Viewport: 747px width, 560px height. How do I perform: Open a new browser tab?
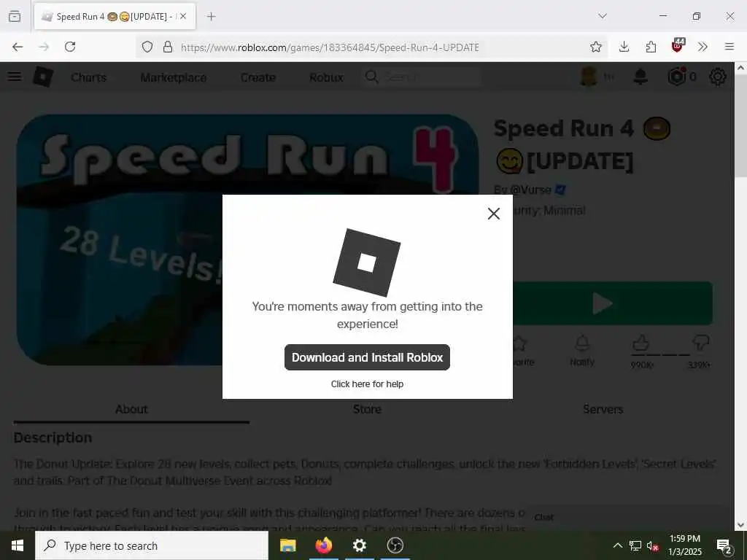pyautogui.click(x=211, y=17)
